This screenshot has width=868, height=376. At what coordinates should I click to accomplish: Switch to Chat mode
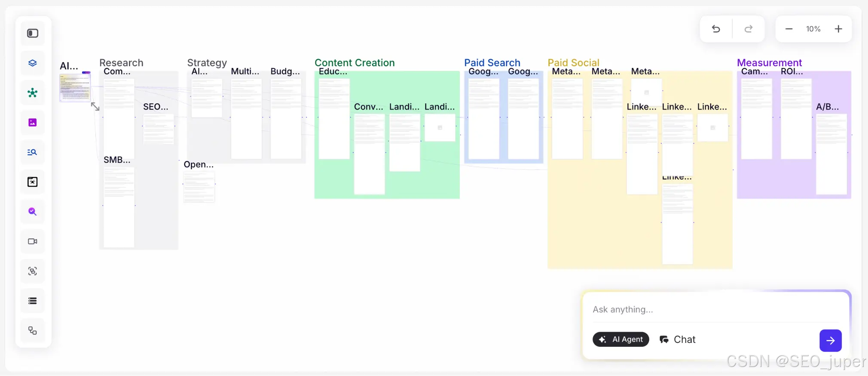pos(678,339)
